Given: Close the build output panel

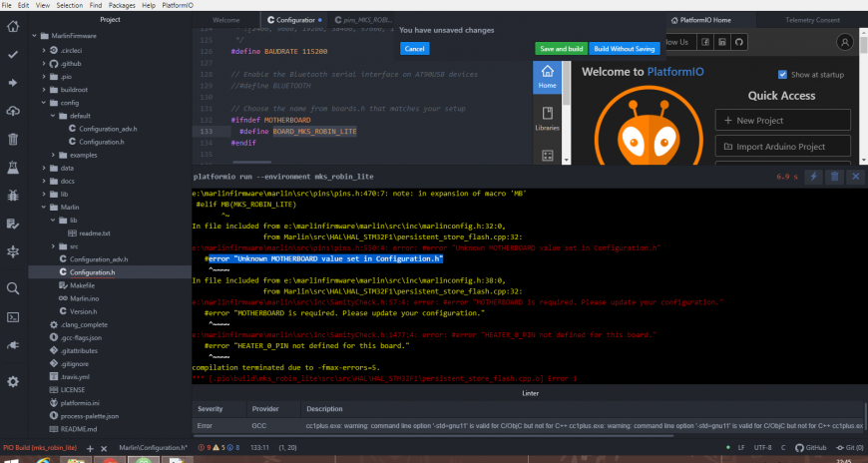Looking at the screenshot, I should click(855, 177).
